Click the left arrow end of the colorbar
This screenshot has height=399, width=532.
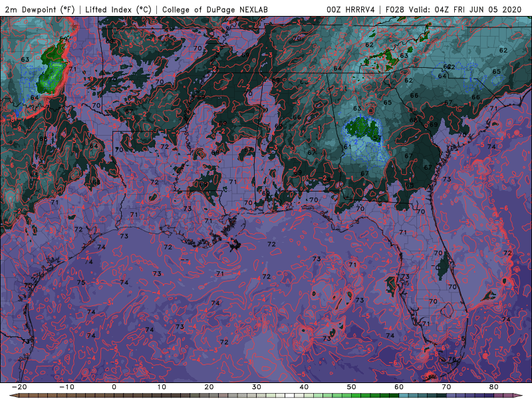[14, 396]
